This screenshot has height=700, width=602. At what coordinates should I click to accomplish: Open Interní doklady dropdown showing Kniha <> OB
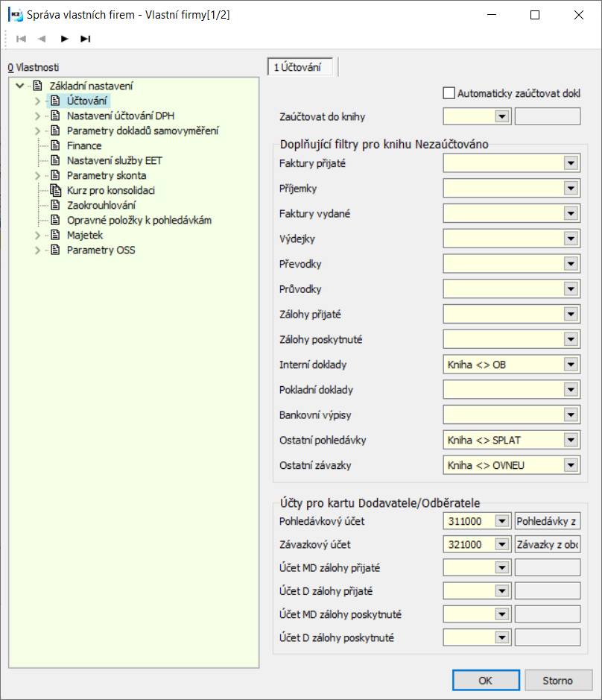[571, 365]
